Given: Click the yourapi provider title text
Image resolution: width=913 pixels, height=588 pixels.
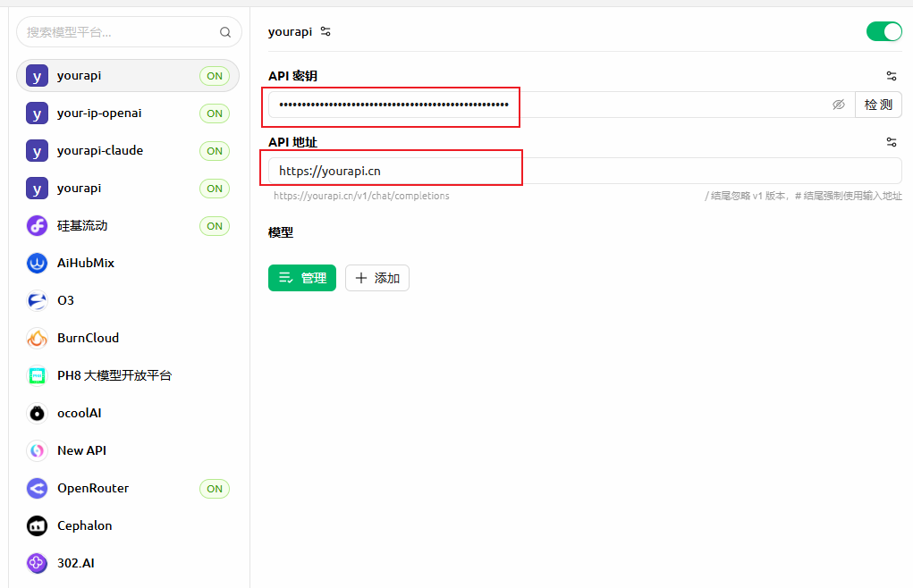Looking at the screenshot, I should click(290, 32).
